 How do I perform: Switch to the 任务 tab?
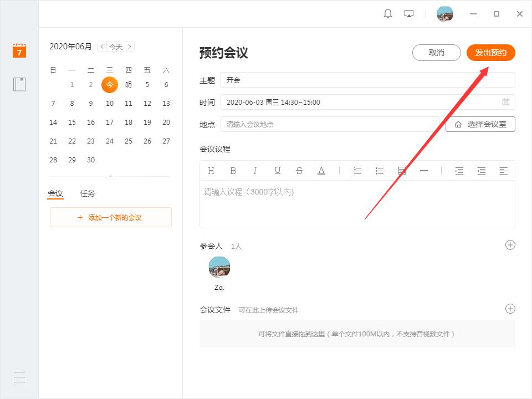coord(88,193)
